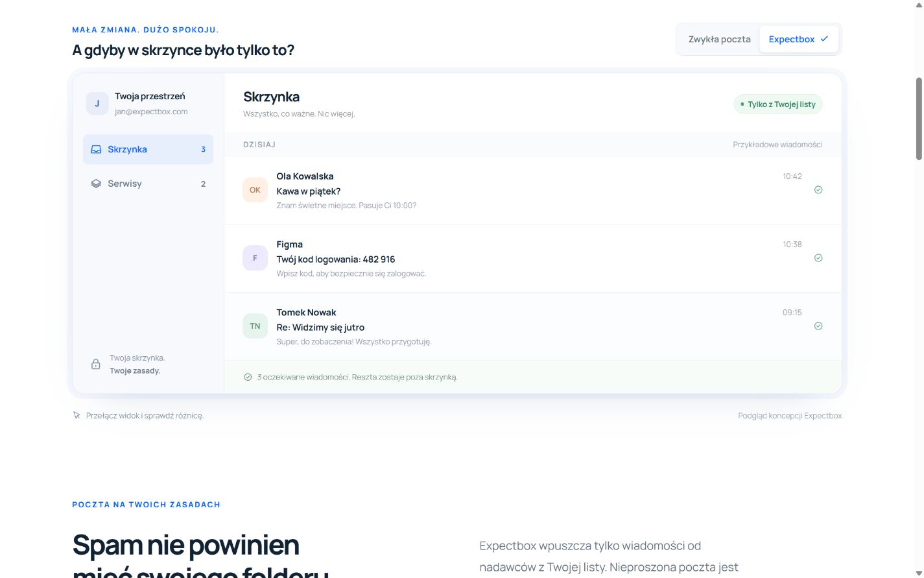This screenshot has height=578, width=924.
Task: Open the Kawa w piątek? message
Action: coord(533,190)
